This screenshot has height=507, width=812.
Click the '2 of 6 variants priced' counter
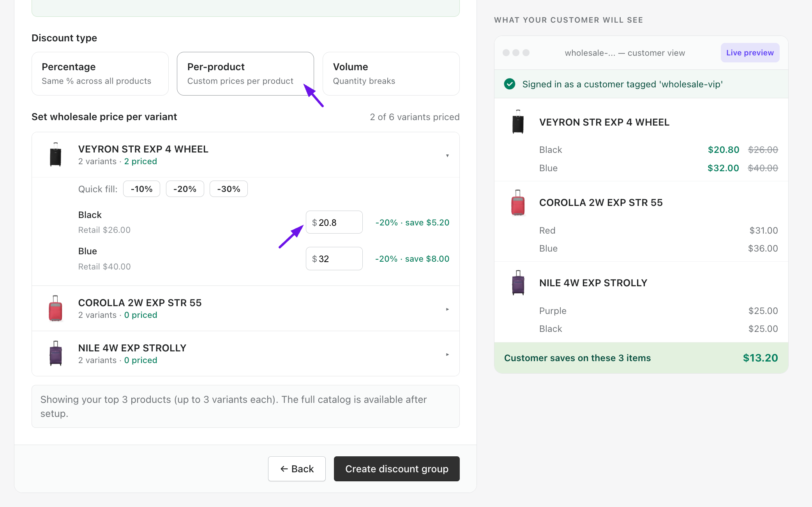point(415,117)
